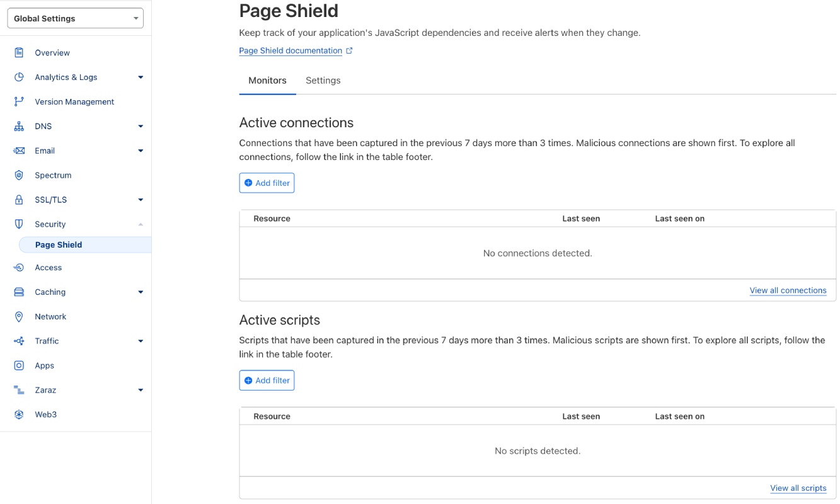Screen dimensions: 840x504
Task: Follow the View all scripts link
Action: pyautogui.click(x=798, y=488)
